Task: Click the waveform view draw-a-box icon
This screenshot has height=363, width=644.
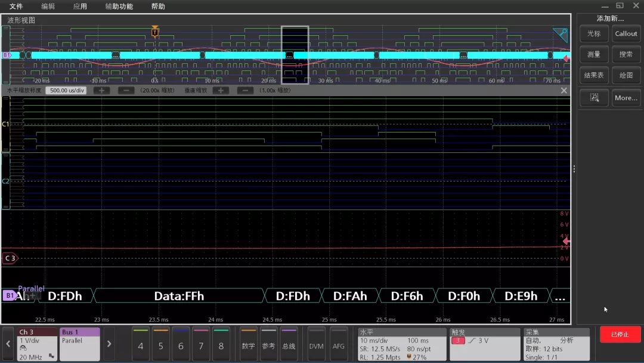Action: 560,35
